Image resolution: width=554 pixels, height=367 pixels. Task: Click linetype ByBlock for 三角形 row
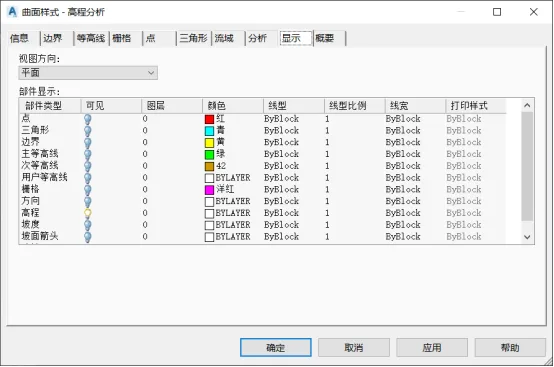point(281,131)
